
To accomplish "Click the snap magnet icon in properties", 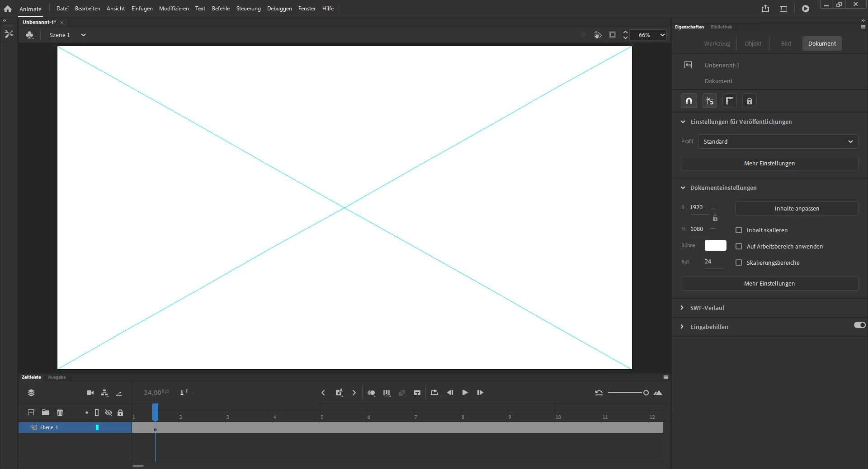I will pyautogui.click(x=689, y=101).
